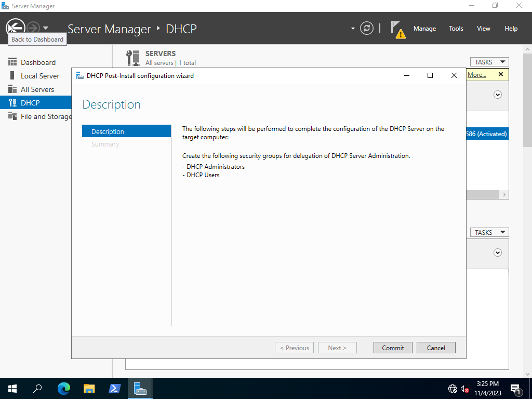Click the Next button in wizard
532x399 pixels.
(337, 348)
